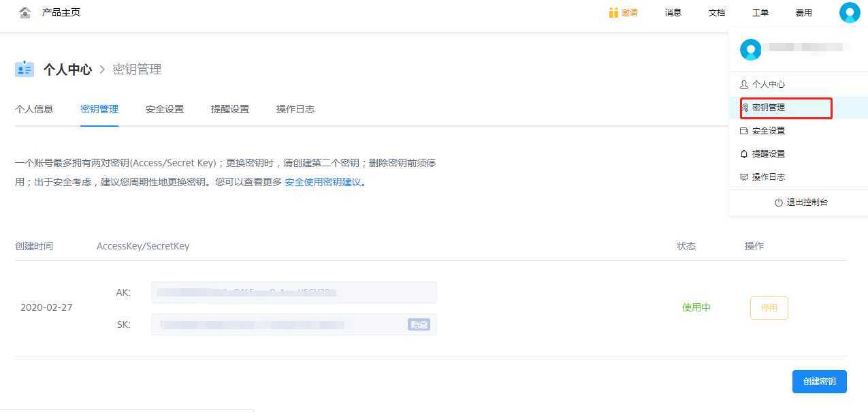Open 工单 in the top bar
Image resolution: width=868 pixels, height=413 pixels.
pos(760,12)
